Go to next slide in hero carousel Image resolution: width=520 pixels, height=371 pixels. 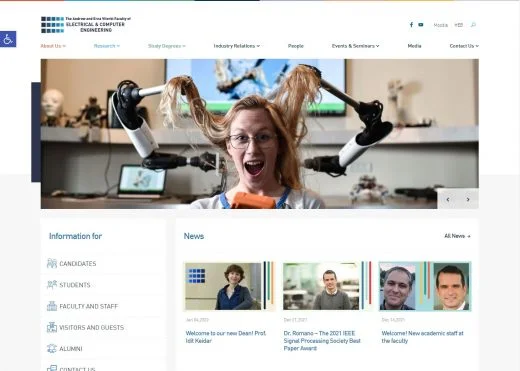[468, 199]
